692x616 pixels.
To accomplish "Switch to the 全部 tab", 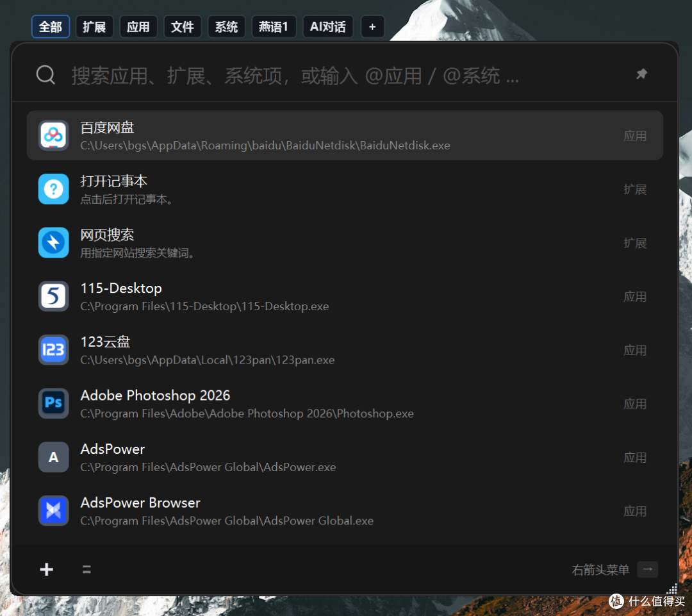I will pos(51,27).
